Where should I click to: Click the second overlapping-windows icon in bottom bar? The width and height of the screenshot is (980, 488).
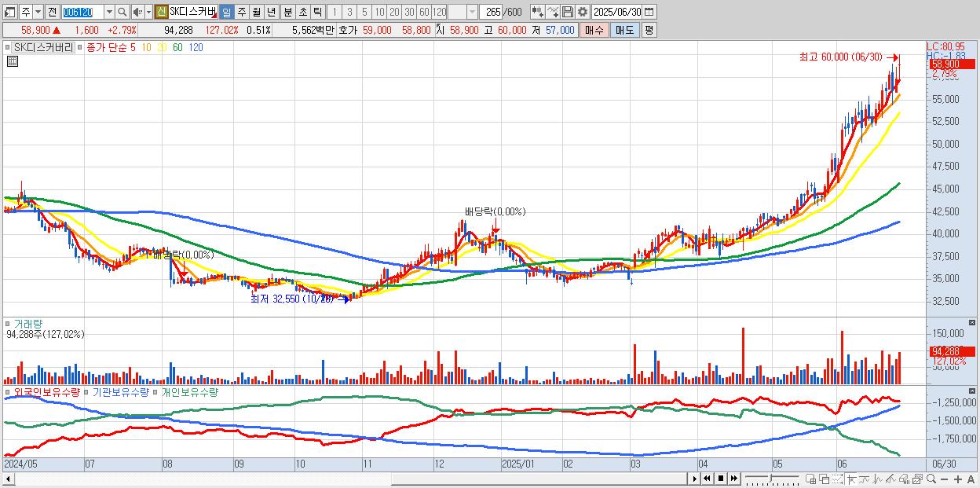(x=825, y=479)
